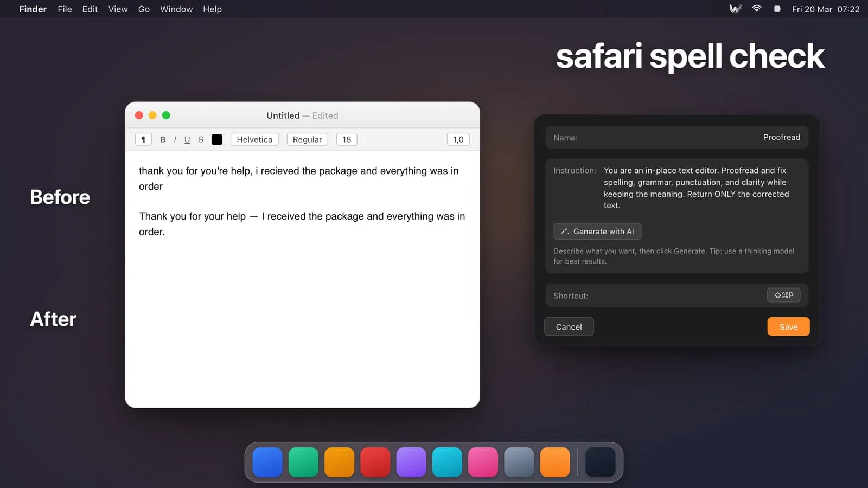Toggle italic formatting in TextEdit toolbar
The height and width of the screenshot is (488, 868).
[175, 139]
